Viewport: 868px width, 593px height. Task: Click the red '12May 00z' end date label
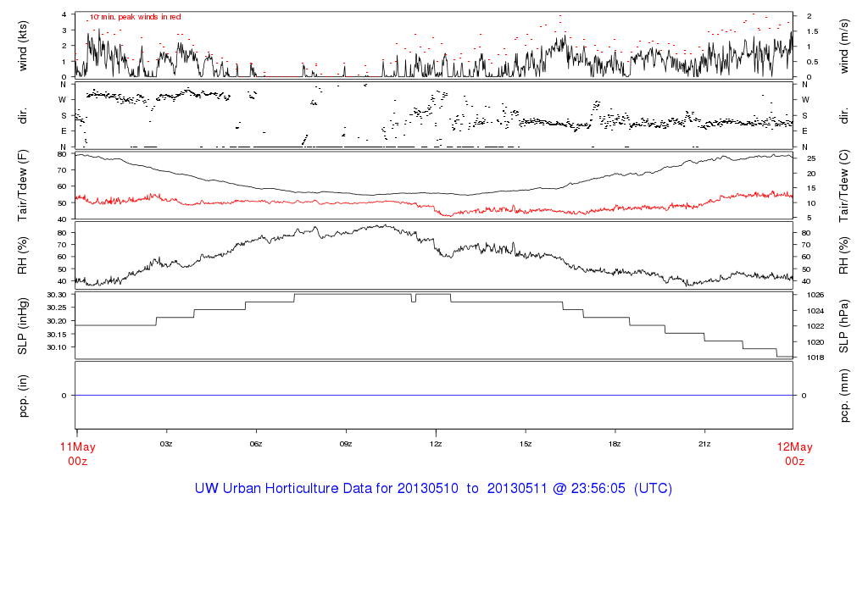[x=794, y=453]
